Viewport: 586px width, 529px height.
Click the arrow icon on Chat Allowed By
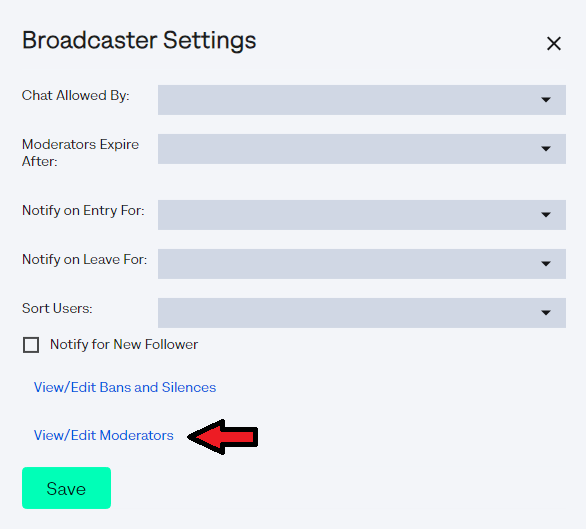coord(546,100)
